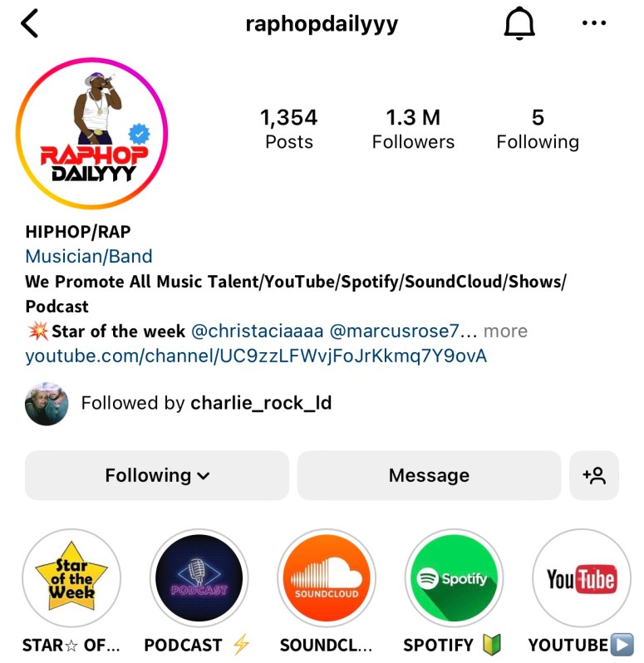Viewport: 644px width, 663px height.
Task: Send a message via Message button
Action: pyautogui.click(x=429, y=475)
